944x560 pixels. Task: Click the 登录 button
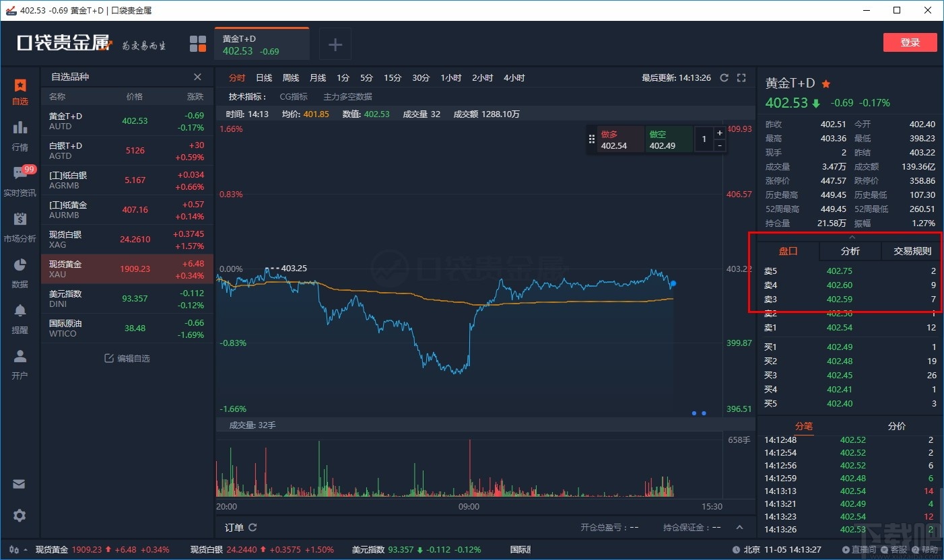tap(910, 42)
